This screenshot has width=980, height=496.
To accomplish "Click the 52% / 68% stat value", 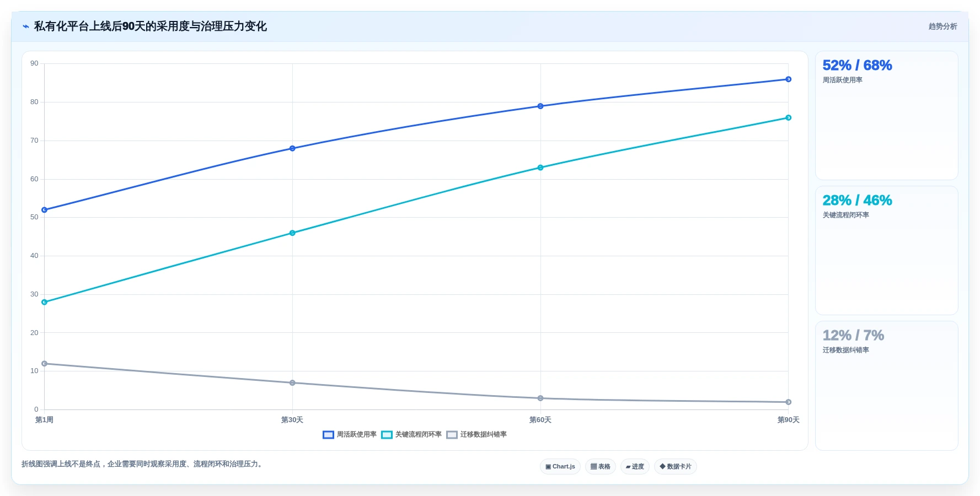I will (857, 65).
